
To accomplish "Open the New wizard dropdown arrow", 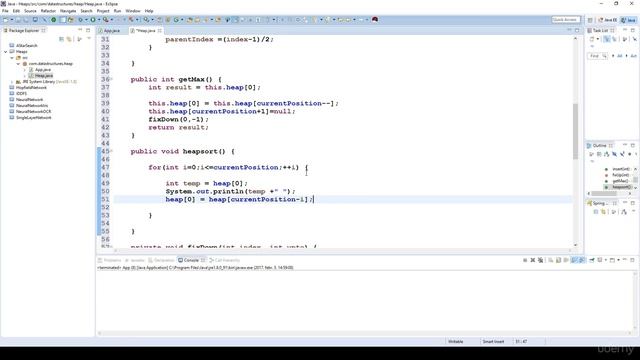I will pos(12,20).
